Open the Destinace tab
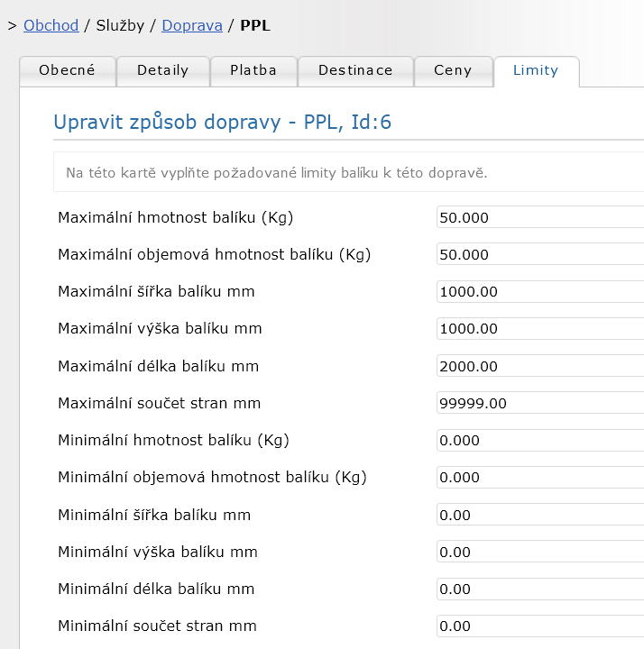644x649 pixels. (x=355, y=71)
